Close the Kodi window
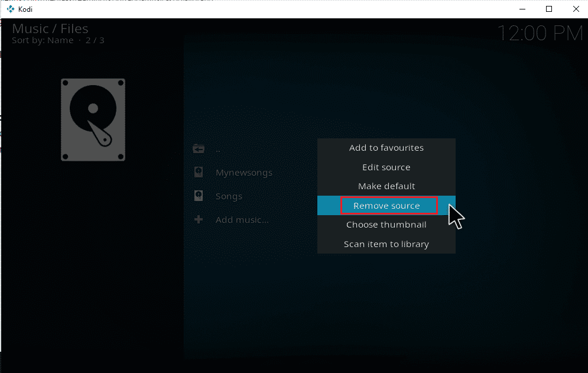 tap(575, 9)
